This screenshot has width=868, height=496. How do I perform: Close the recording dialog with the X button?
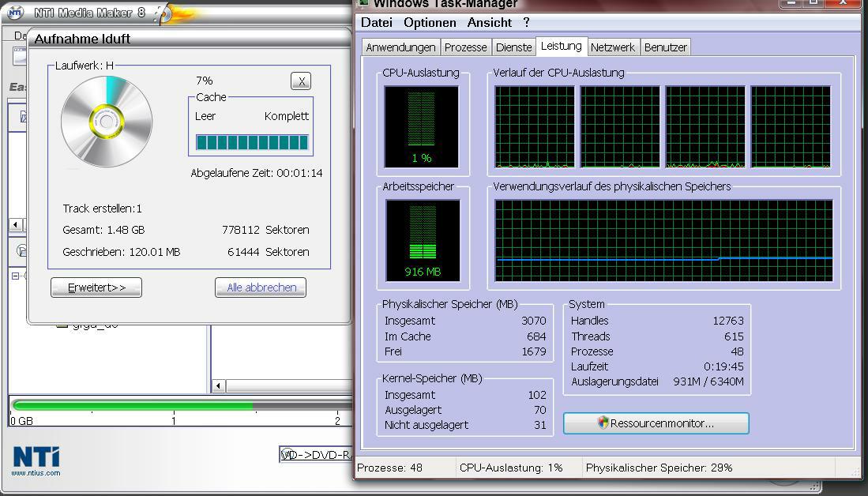pos(301,81)
